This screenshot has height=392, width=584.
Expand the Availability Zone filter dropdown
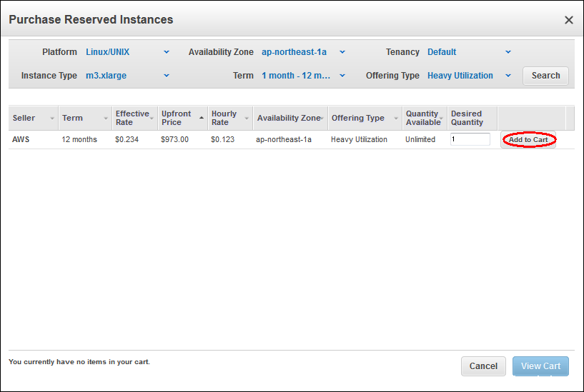(303, 52)
